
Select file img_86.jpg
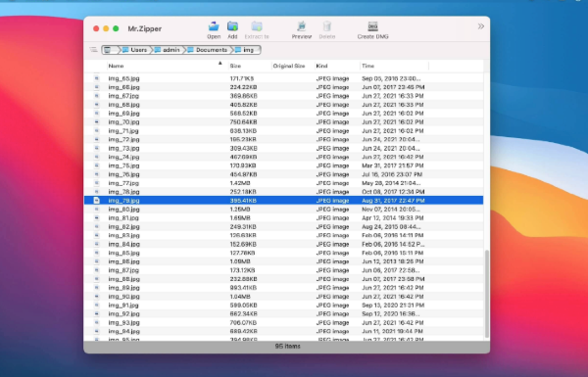pos(283,261)
